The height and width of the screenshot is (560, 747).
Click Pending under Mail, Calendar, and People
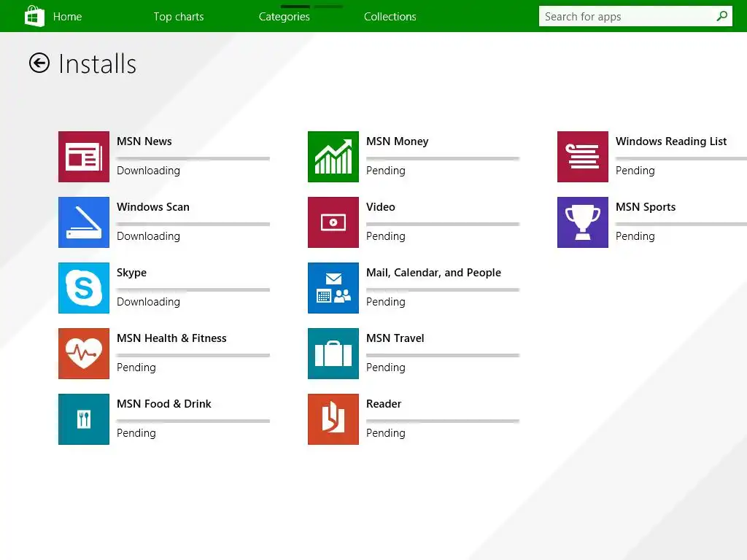[x=385, y=303]
